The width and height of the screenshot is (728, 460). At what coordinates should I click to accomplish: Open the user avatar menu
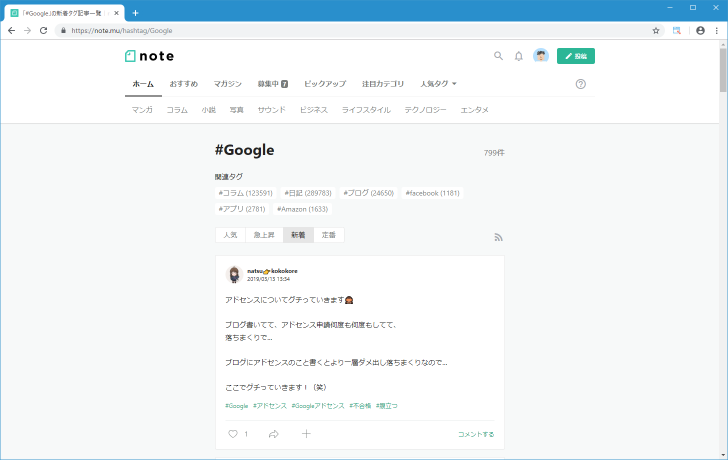pos(541,56)
